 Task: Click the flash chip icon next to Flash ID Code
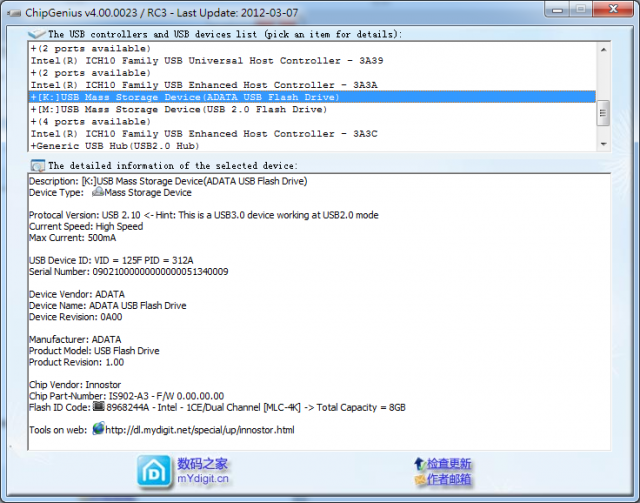pyautogui.click(x=98, y=407)
